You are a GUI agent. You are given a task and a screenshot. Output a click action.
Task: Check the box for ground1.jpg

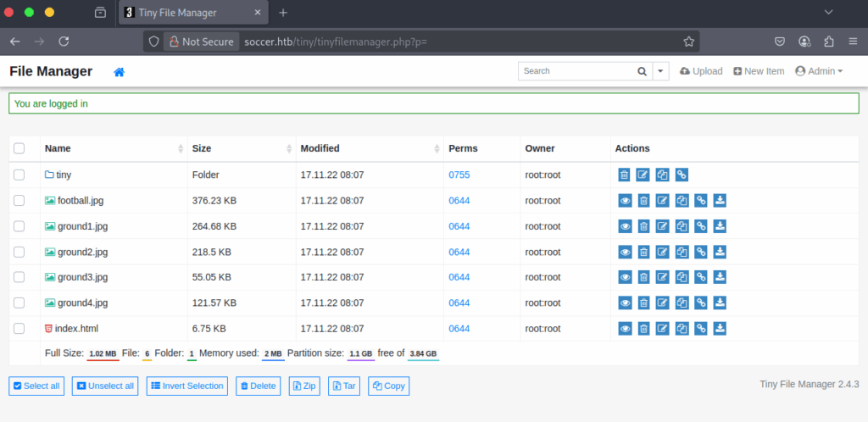pos(19,226)
